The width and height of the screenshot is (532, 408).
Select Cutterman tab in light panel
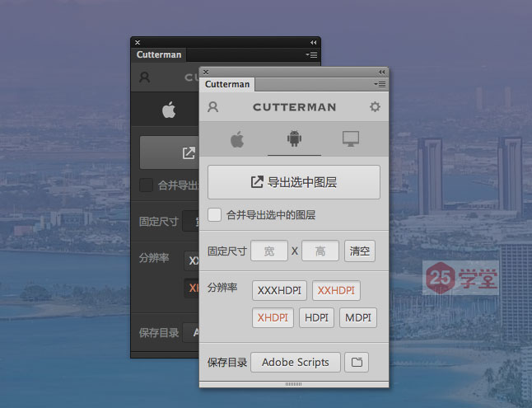coord(227,84)
